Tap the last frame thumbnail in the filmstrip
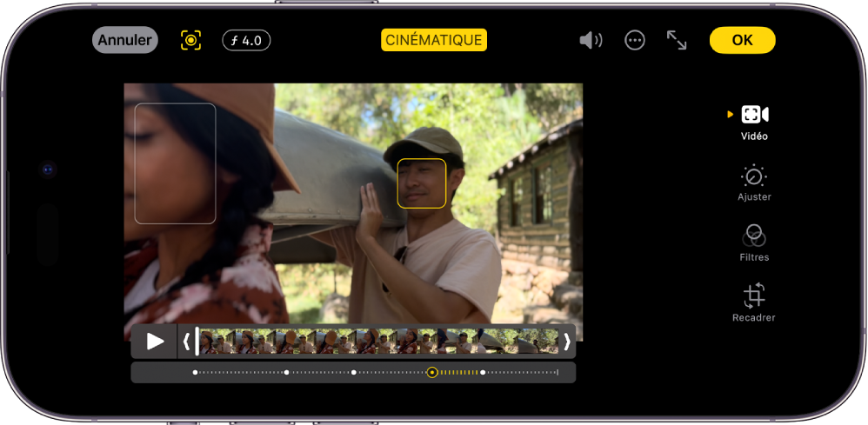868x425 pixels. tap(538, 341)
